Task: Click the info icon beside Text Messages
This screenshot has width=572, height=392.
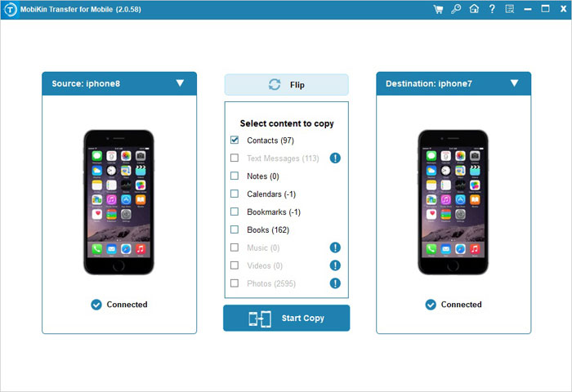Action: (x=335, y=158)
